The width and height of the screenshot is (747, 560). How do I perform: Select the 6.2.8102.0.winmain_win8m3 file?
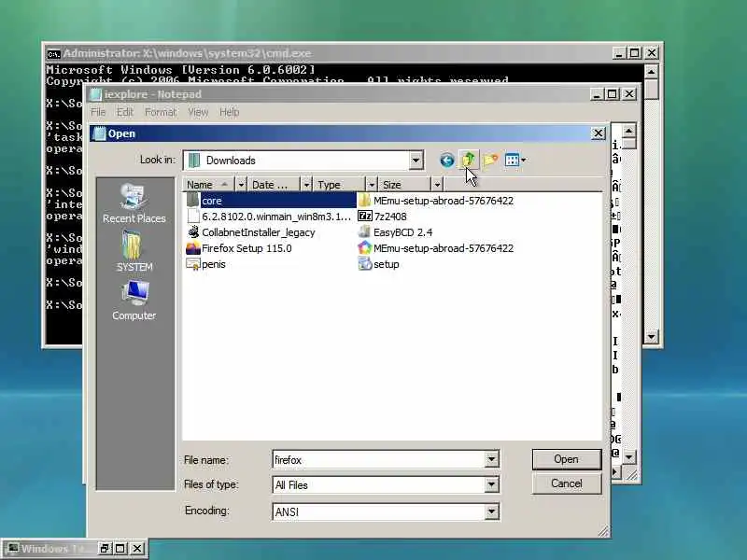click(269, 217)
